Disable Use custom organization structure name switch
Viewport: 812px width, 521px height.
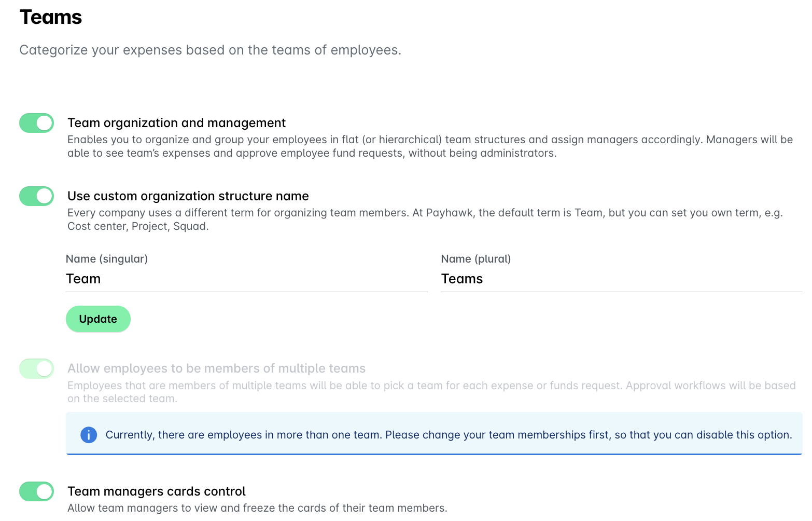pyautogui.click(x=37, y=196)
